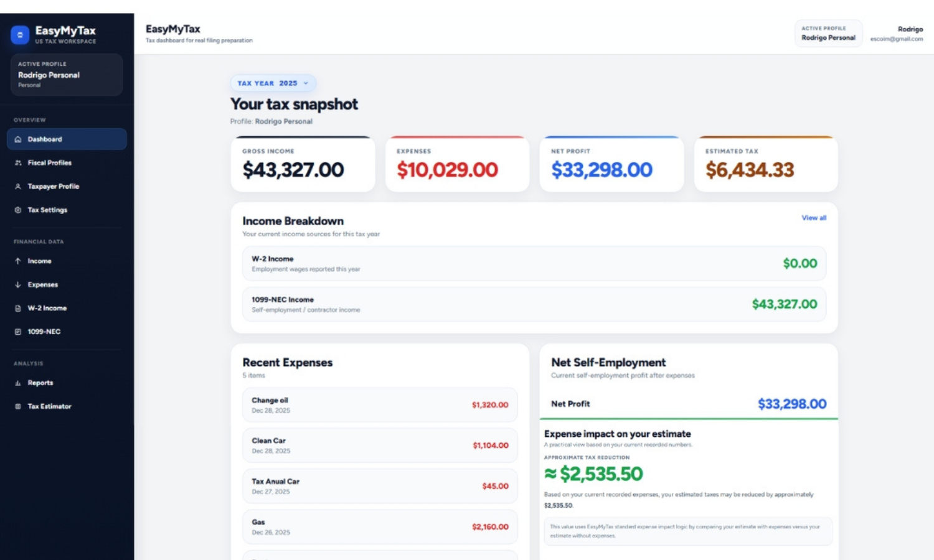
Task: Click the W-2 Income document icon
Action: 18,309
